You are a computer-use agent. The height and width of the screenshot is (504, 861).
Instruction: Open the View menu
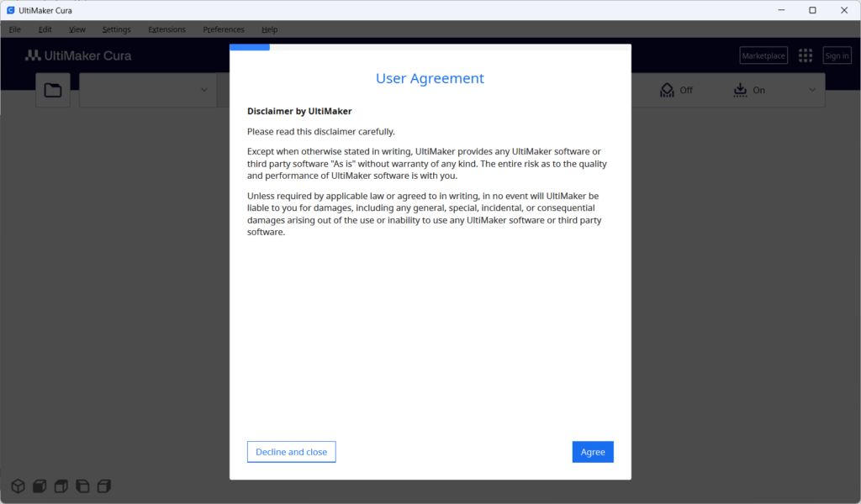point(77,29)
